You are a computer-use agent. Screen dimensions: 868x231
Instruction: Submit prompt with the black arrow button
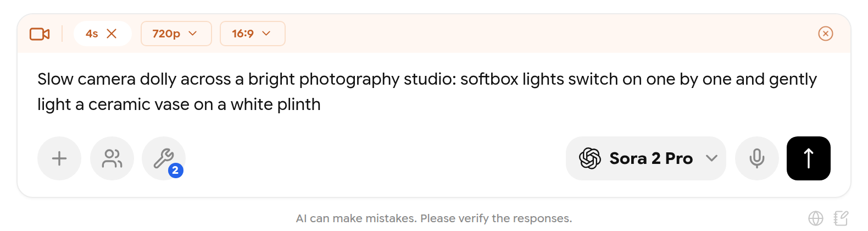(x=809, y=158)
